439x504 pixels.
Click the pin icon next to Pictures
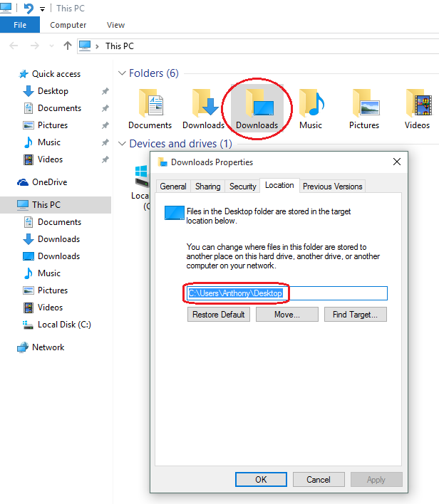(105, 125)
